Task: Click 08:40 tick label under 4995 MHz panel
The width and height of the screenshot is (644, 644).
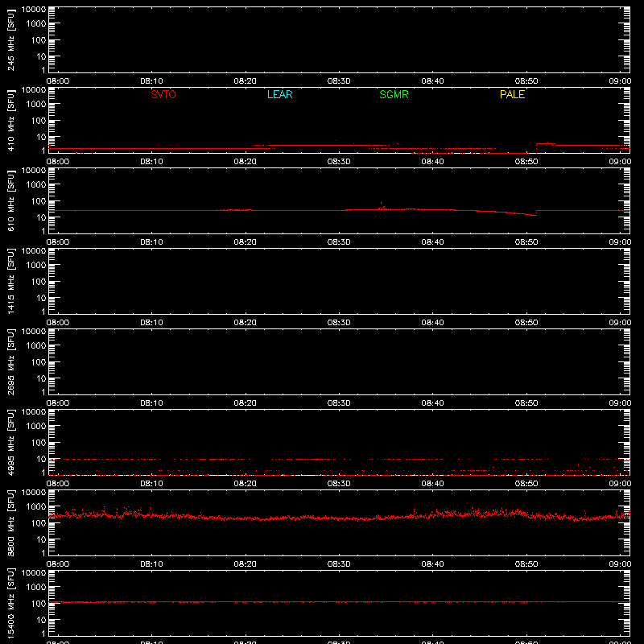Action: [432, 484]
